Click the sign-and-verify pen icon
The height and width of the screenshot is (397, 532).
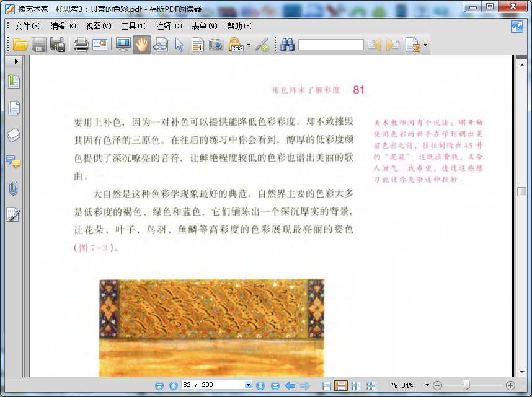pyautogui.click(x=262, y=45)
